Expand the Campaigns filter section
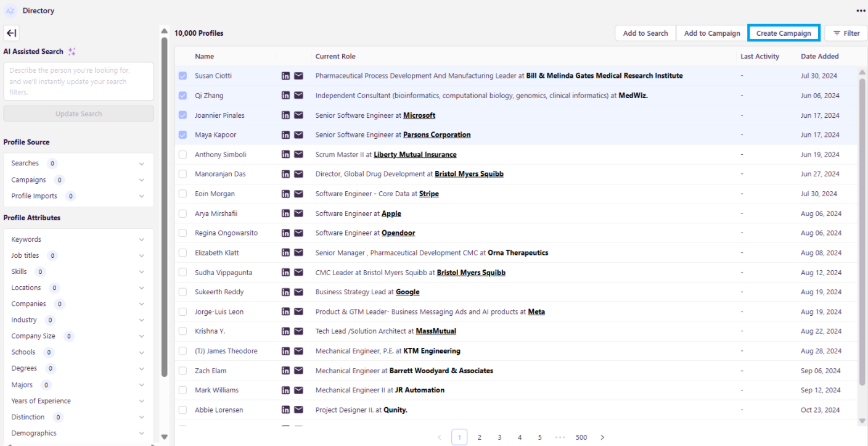 78,180
